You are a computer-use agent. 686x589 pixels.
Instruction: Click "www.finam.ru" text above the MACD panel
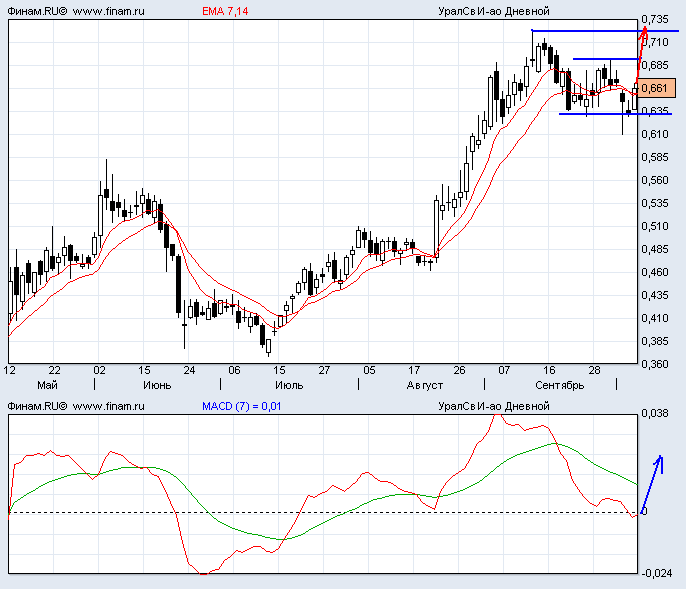[108, 406]
